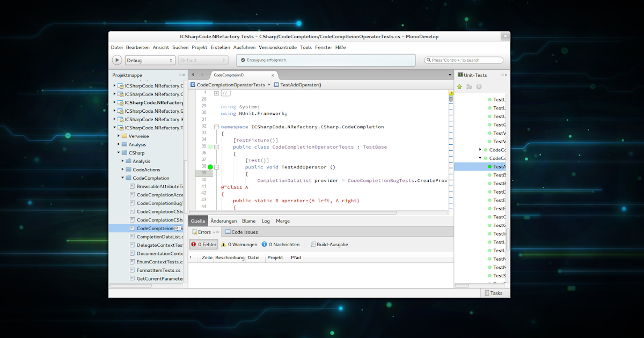Toggle the 0 Fehler filter button
644x338 pixels.
[x=204, y=244]
